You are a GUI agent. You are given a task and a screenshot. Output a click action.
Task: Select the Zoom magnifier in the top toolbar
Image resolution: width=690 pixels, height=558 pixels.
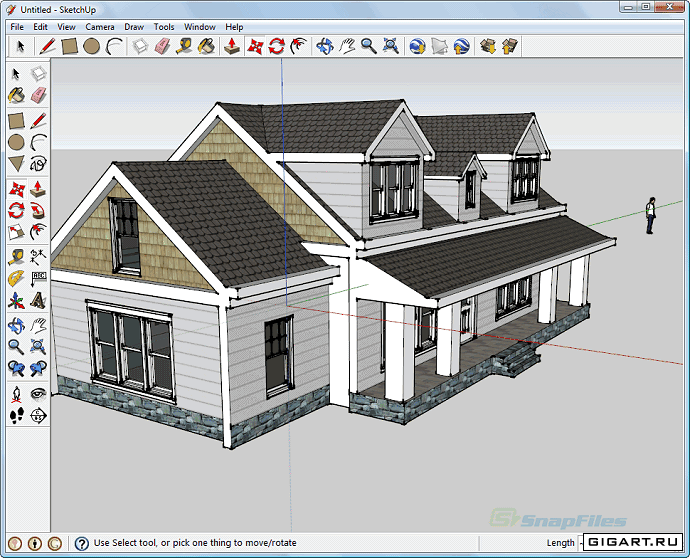point(368,46)
